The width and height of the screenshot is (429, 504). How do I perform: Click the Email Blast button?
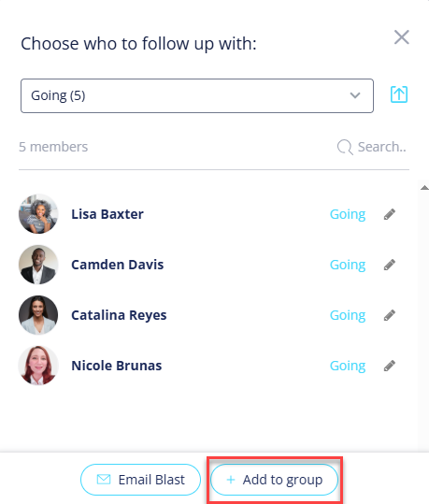(x=140, y=480)
